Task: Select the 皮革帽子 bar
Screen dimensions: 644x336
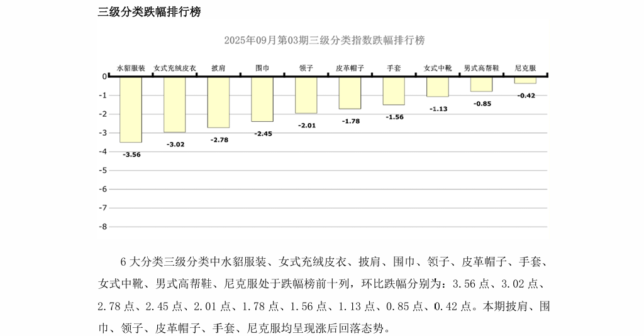Action: (350, 93)
